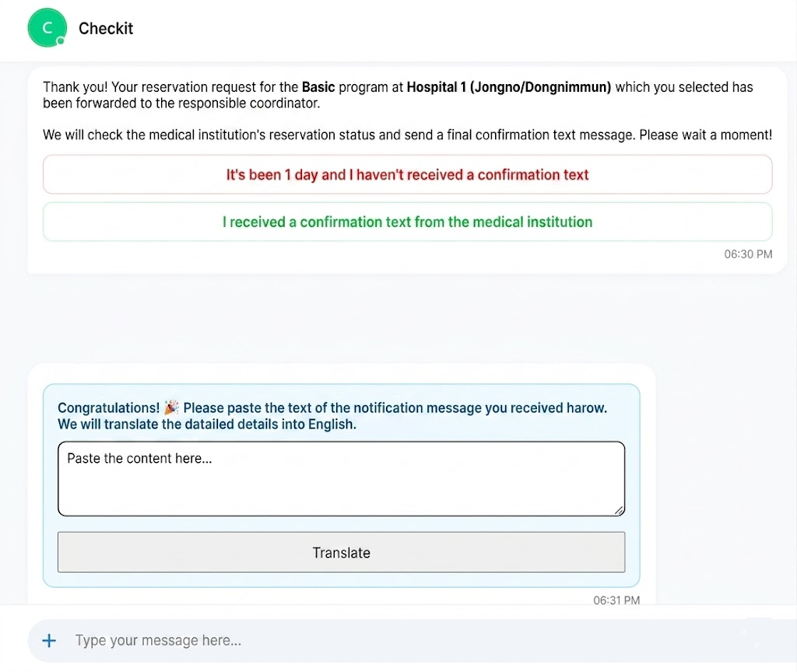This screenshot has width=797, height=672.
Task: Click the party popper emoji
Action: (171, 408)
